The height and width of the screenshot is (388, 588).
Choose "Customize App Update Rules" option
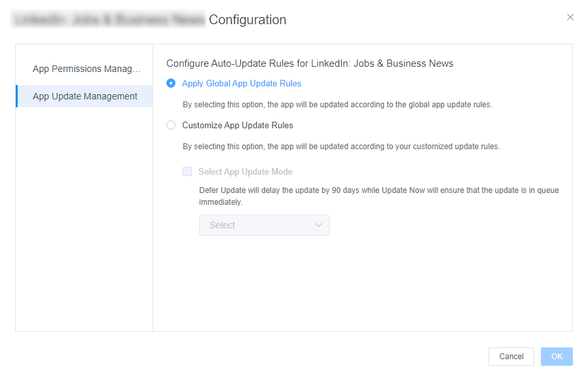tap(171, 125)
